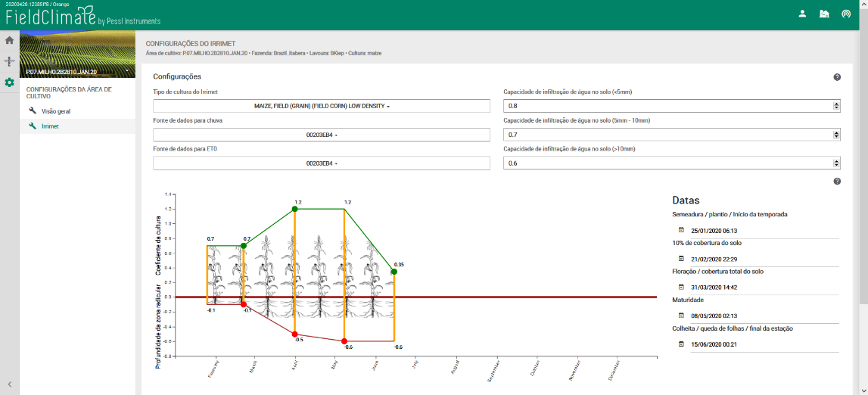Click the green 1.2 coefficient point at April
Image resolution: width=868 pixels, height=395 pixels.
pos(294,209)
